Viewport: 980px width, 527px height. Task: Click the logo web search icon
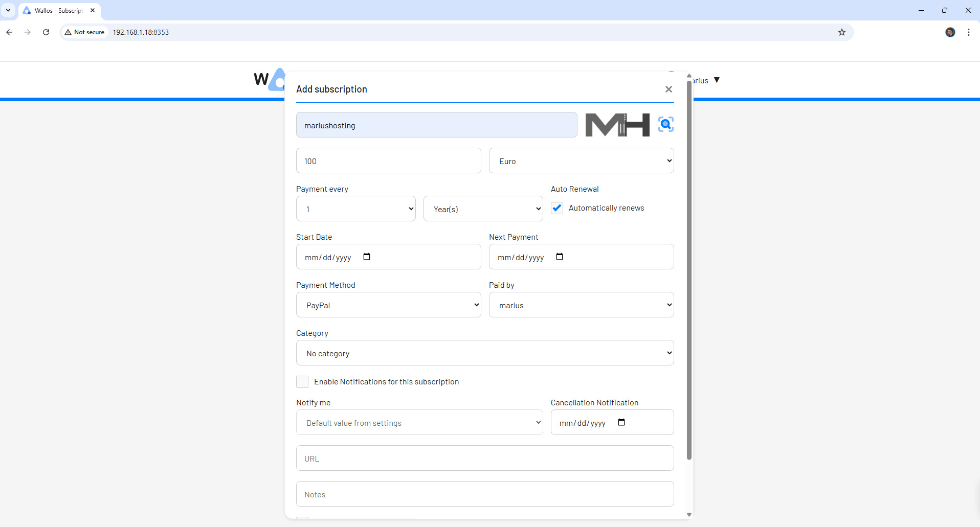tap(665, 124)
